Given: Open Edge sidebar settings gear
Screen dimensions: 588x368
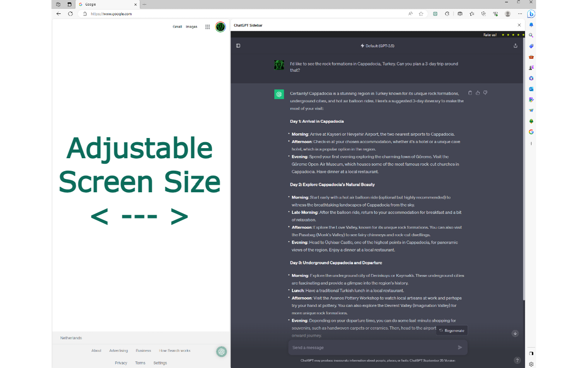Looking at the screenshot, I should [531, 364].
